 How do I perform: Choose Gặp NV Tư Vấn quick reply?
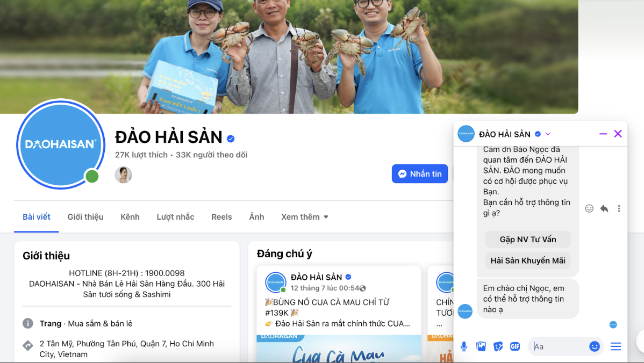tap(528, 239)
